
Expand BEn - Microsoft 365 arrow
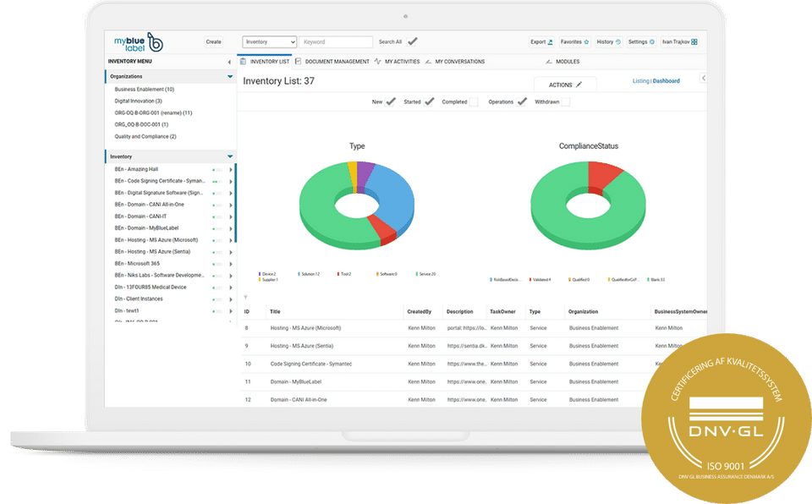click(230, 264)
